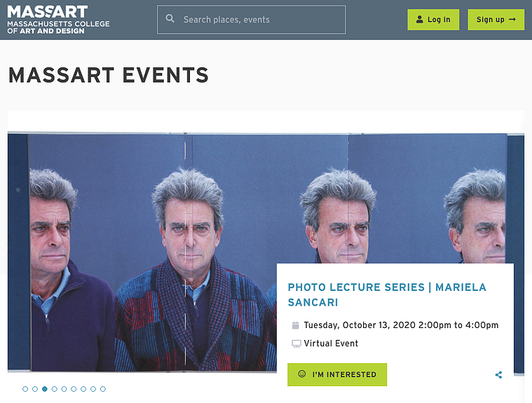Click the smiley icon in I'm Interested

[301, 374]
